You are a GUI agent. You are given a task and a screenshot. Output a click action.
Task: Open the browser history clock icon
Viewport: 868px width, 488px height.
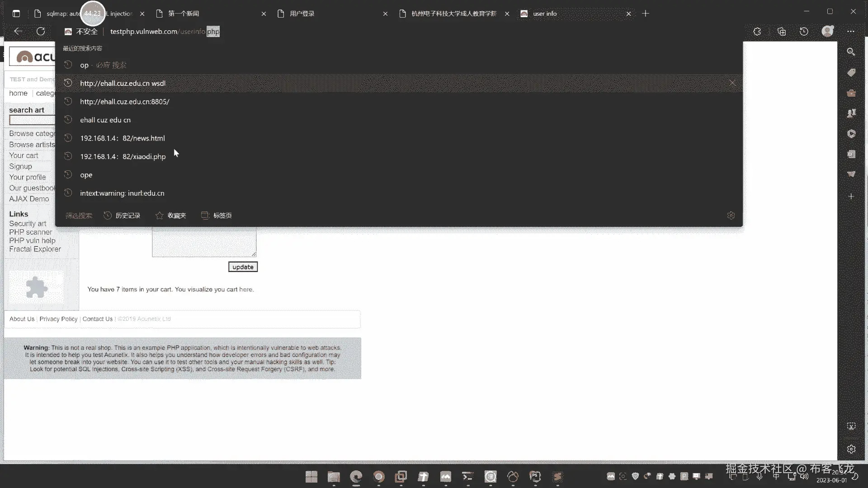tap(804, 31)
